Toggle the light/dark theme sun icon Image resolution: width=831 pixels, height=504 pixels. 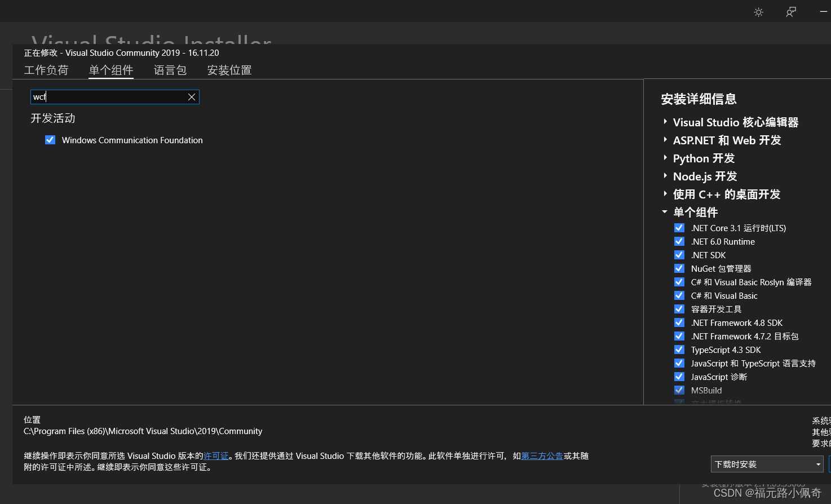(x=758, y=12)
